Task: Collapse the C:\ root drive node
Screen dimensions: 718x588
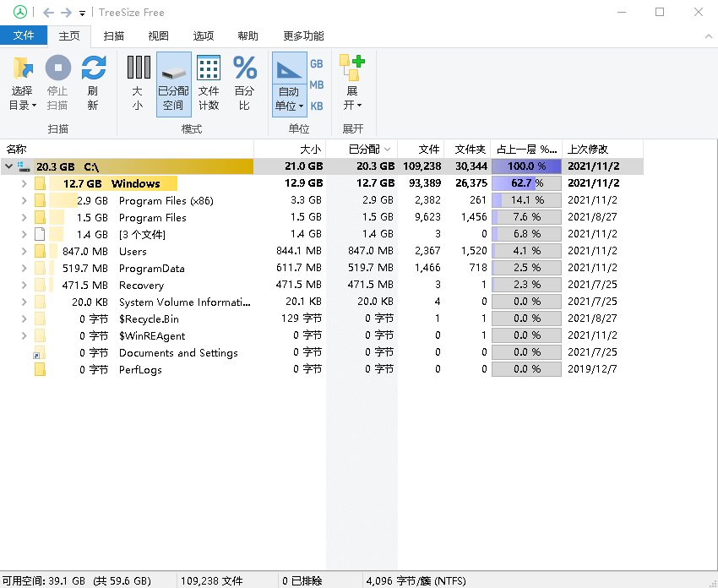Action: click(x=8, y=166)
